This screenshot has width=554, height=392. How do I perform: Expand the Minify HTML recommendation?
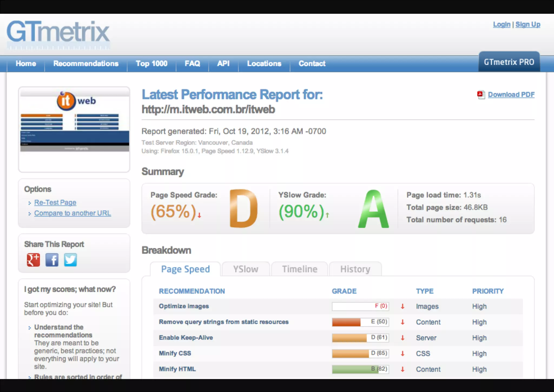[177, 369]
